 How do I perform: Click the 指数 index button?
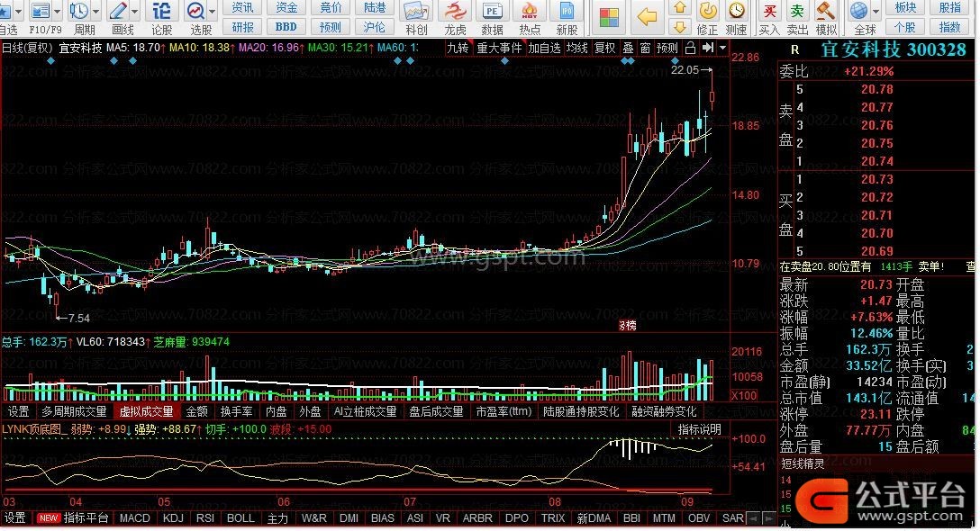coord(949,27)
